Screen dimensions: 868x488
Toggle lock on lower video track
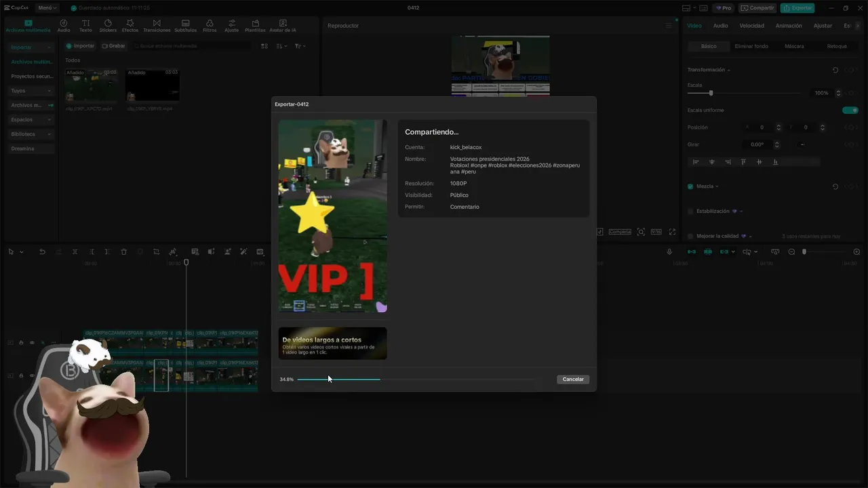(x=21, y=375)
